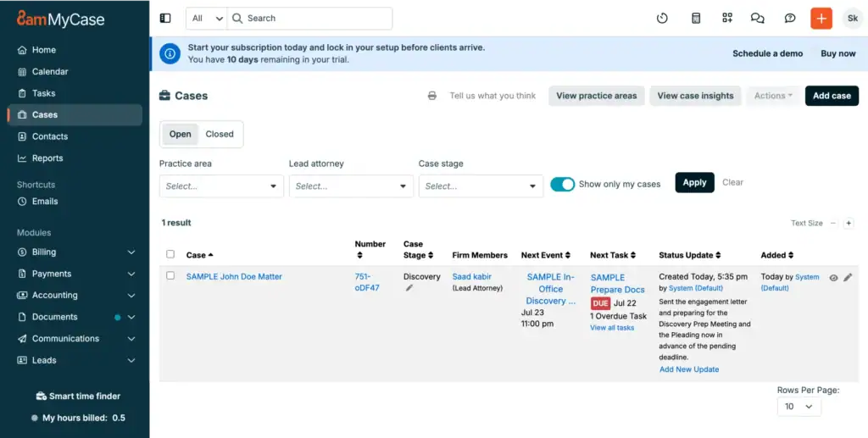Go to Home in sidebar
Image resolution: width=868 pixels, height=438 pixels.
click(75, 50)
